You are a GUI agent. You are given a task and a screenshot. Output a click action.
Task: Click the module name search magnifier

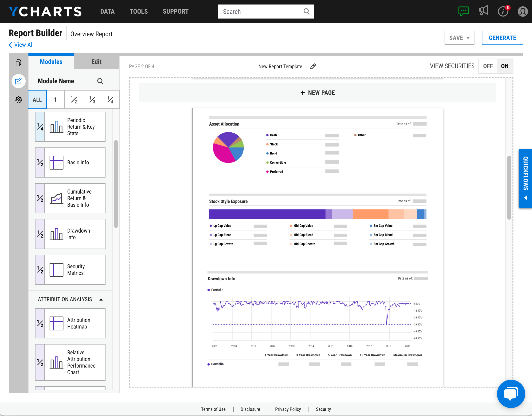pos(100,81)
